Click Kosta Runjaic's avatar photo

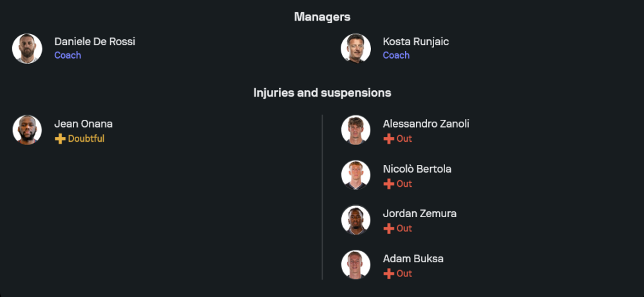pyautogui.click(x=355, y=48)
